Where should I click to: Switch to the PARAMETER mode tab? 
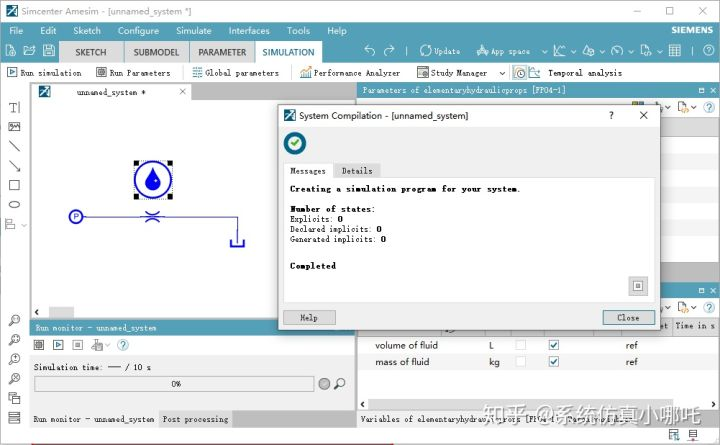pos(222,52)
